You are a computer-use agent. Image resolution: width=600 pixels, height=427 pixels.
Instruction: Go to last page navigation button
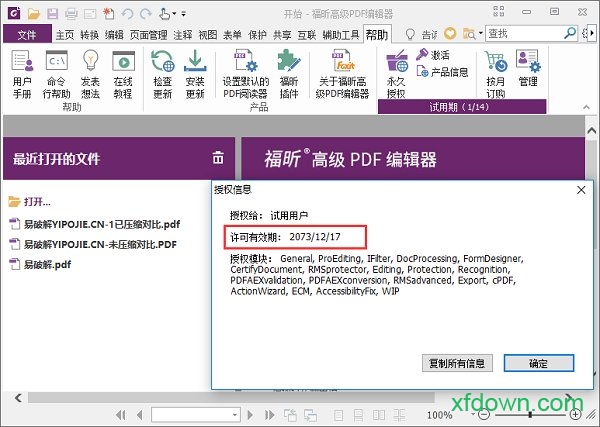[x=269, y=415]
